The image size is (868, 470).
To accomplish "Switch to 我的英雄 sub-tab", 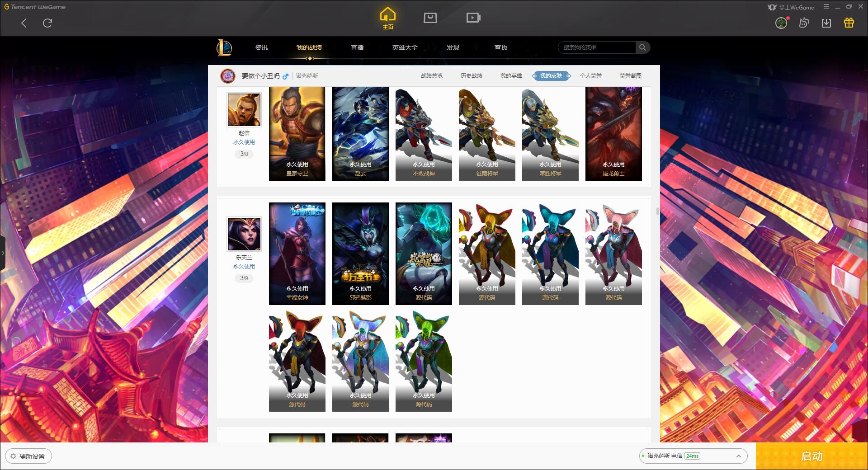I will point(511,76).
